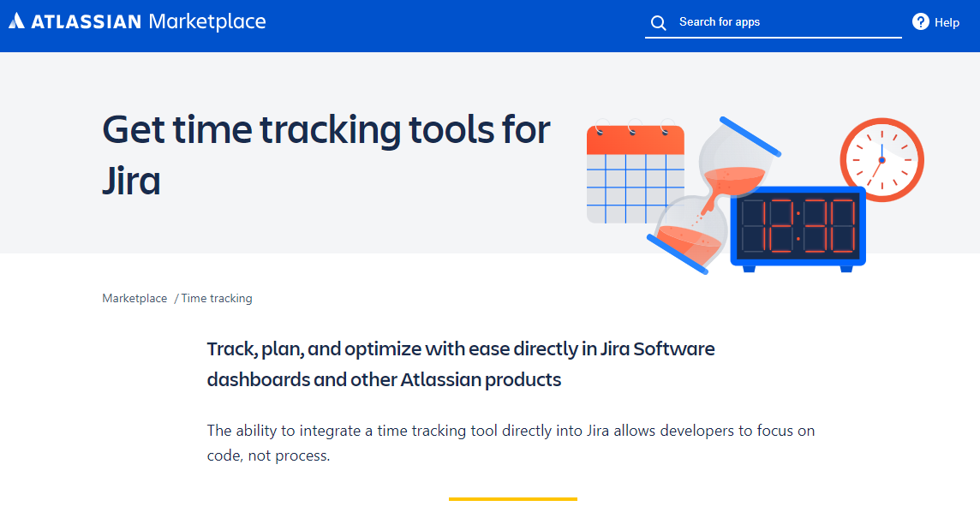Viewport: 980px width, 518px height.
Task: Click the Marketplace wordmark in the header
Action: (208, 21)
